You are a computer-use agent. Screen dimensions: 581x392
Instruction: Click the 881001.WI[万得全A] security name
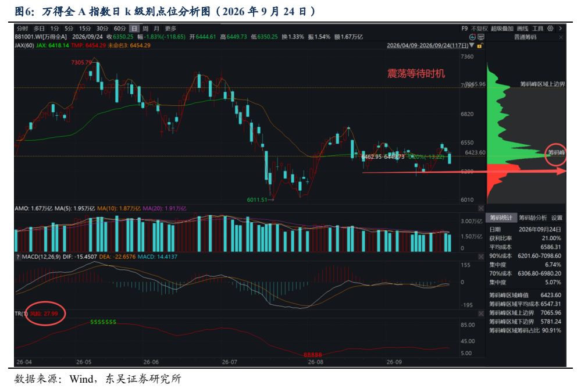click(x=41, y=37)
